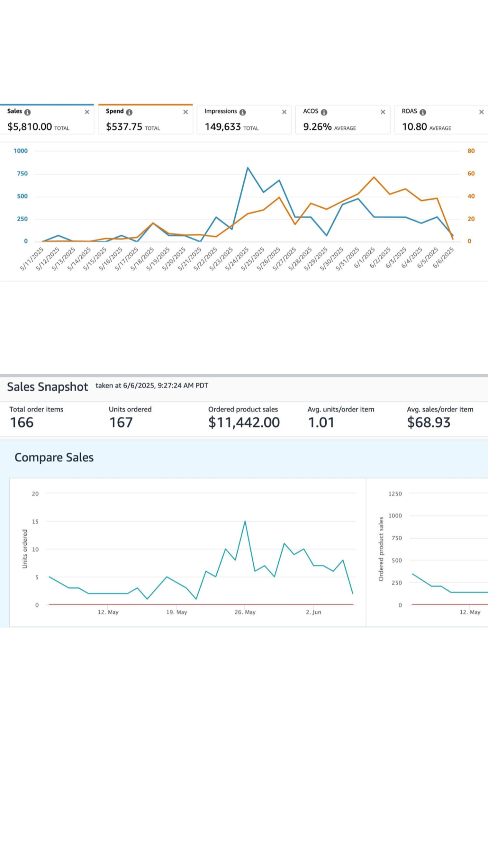The image size is (488, 868).
Task: Click the Sales metric info icon
Action: click(x=28, y=112)
